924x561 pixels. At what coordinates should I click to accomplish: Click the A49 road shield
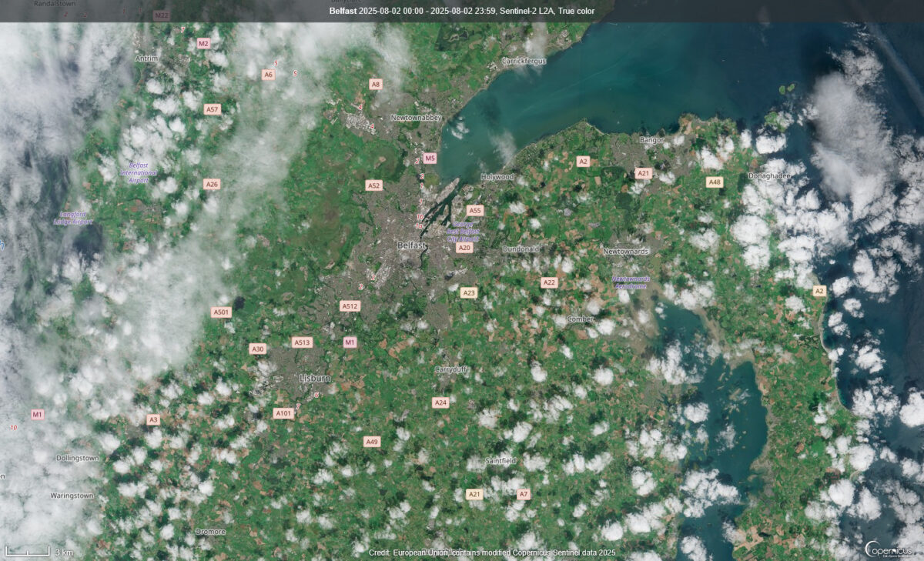click(372, 442)
